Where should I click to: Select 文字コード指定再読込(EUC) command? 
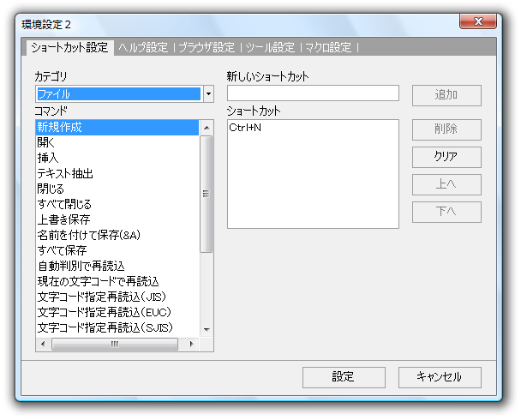pos(117,312)
